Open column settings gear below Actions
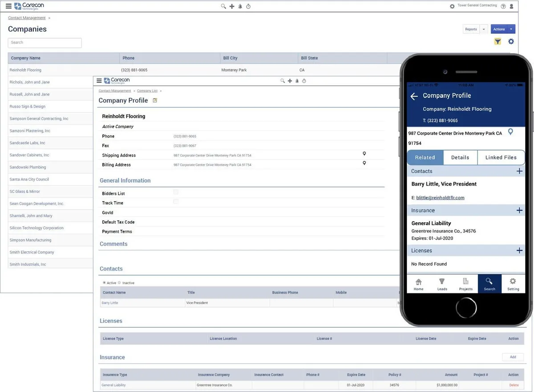The image size is (534, 392). (x=511, y=41)
